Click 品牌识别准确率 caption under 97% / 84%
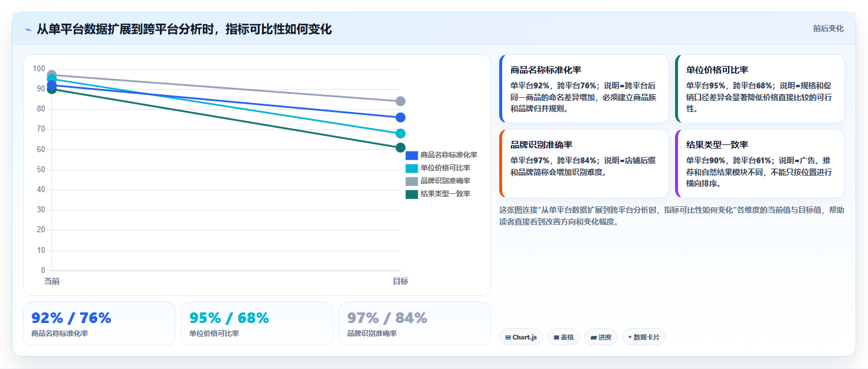The height and width of the screenshot is (369, 868). [372, 334]
